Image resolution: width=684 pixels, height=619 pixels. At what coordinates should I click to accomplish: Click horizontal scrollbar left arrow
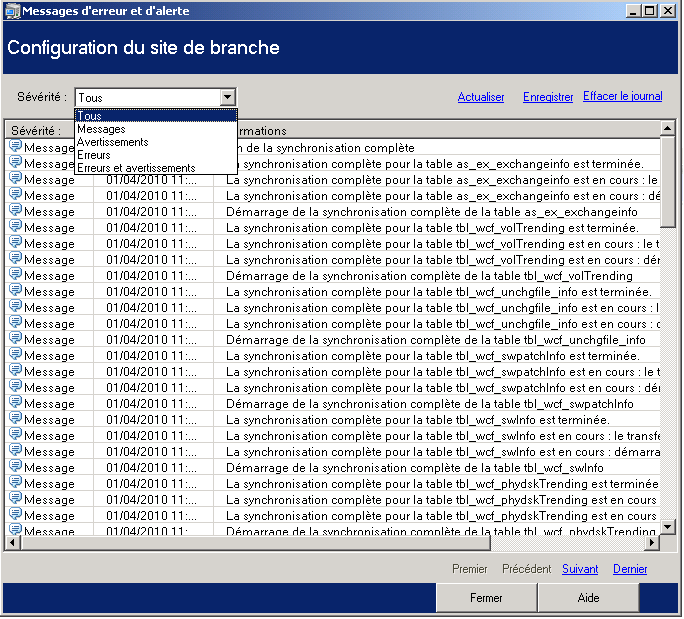point(12,543)
